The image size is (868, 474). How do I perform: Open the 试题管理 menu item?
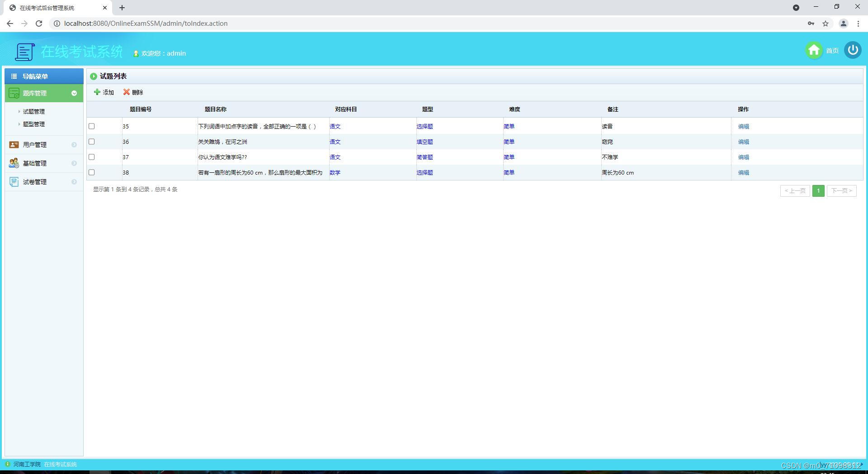[33, 111]
